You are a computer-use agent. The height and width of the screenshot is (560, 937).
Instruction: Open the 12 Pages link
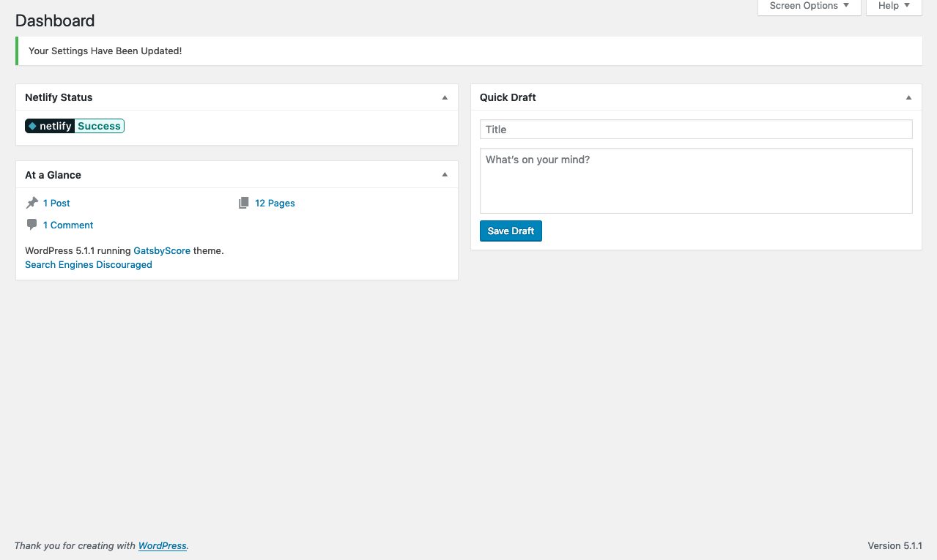tap(275, 203)
